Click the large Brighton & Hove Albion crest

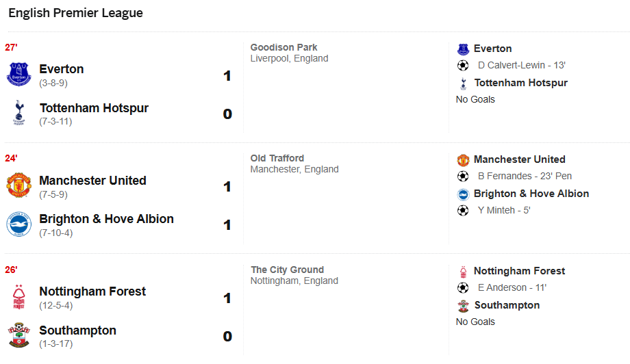[x=18, y=224]
